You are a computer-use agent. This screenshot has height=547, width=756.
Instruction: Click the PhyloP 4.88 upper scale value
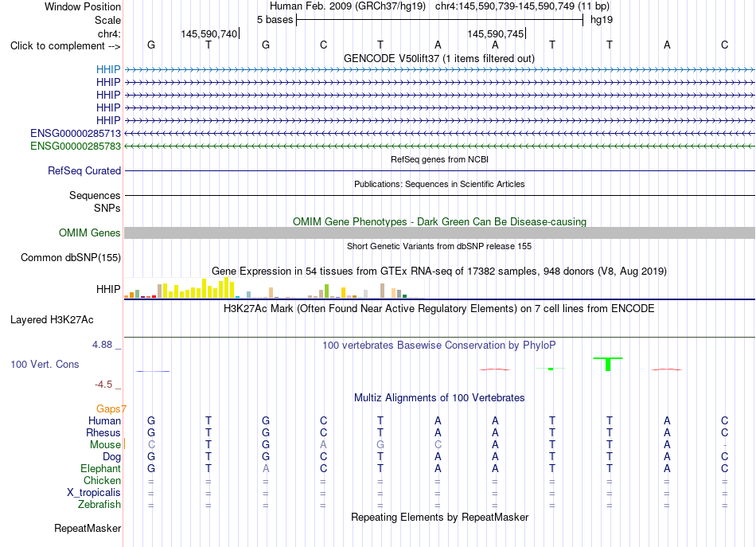coord(102,345)
